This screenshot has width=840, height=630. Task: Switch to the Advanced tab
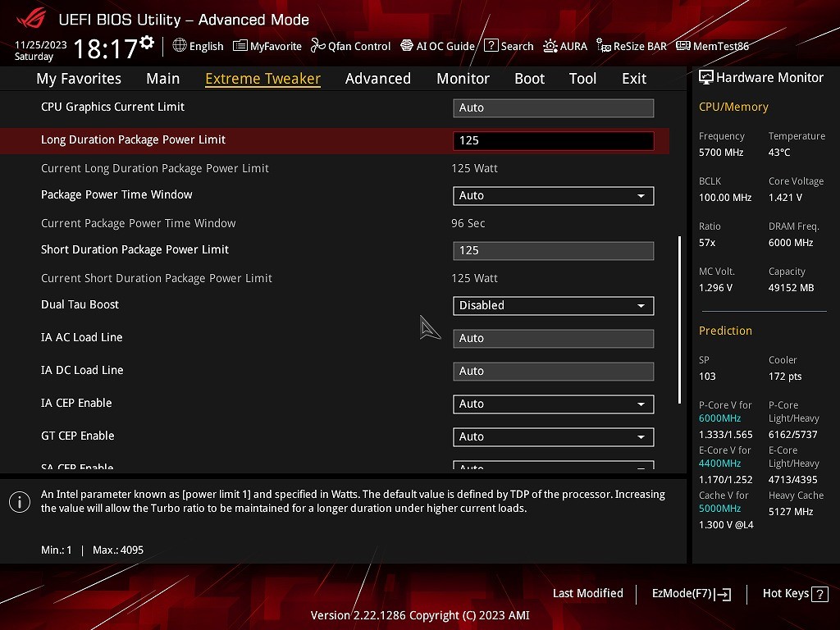click(377, 78)
